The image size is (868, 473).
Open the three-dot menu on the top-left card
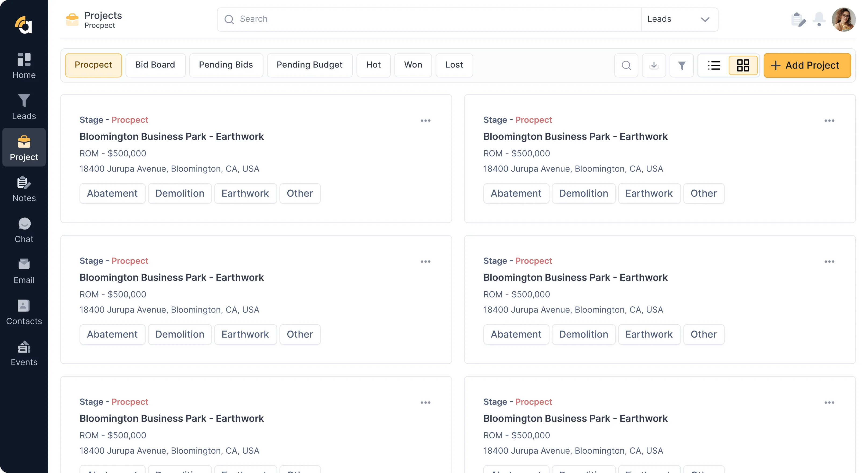point(426,120)
